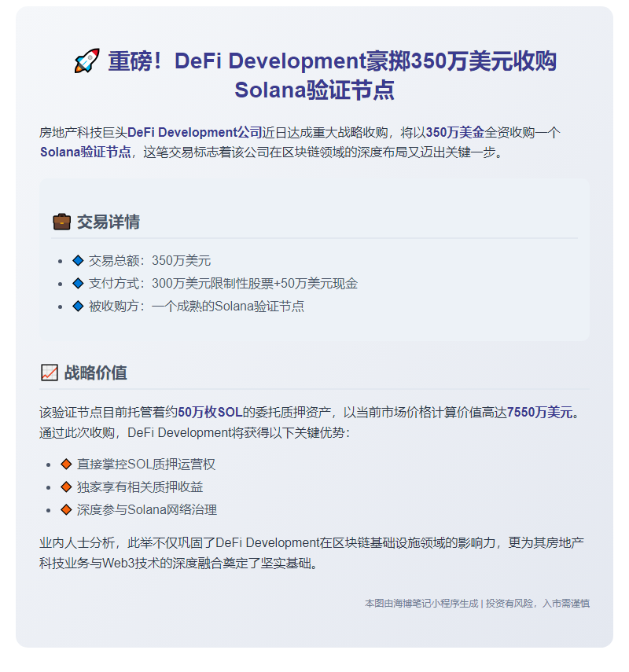This screenshot has height=672, width=629.
Task: Click footer disclaimer 投资有风险，入市需谨慎
Action: click(538, 604)
